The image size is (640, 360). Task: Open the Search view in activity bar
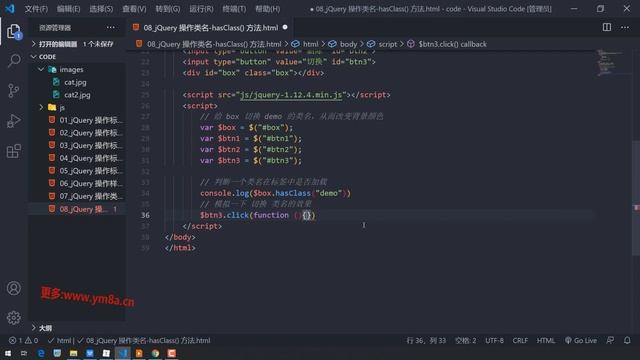tap(14, 60)
